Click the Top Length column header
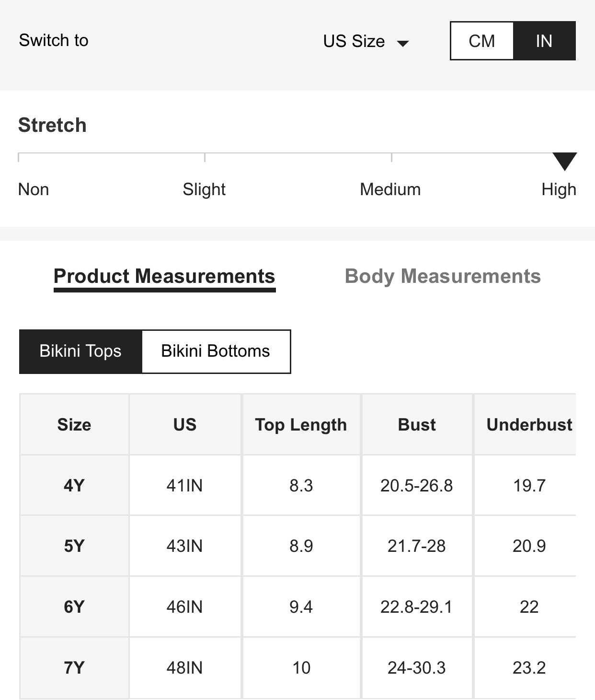 click(x=301, y=425)
